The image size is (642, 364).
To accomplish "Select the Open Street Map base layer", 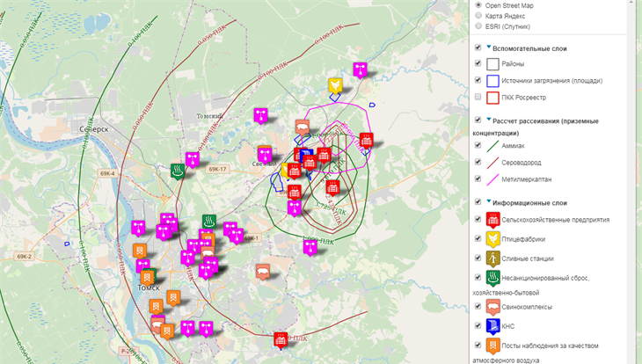I will 478,5.
